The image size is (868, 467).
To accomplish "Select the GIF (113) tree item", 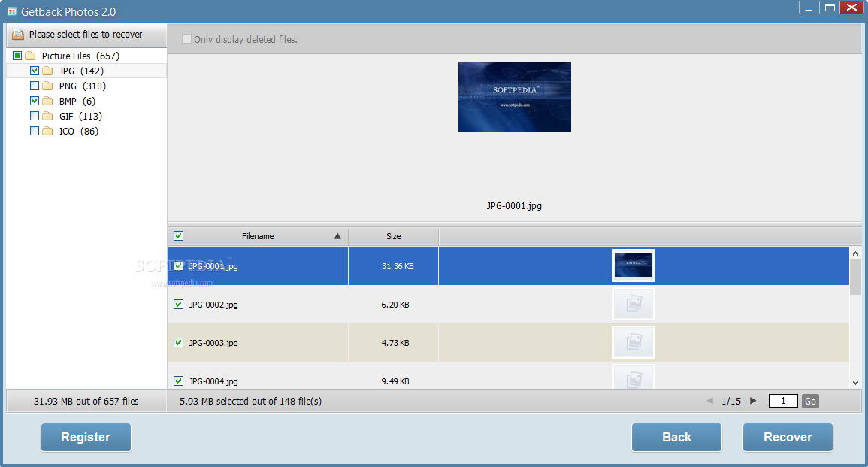I will [81, 116].
